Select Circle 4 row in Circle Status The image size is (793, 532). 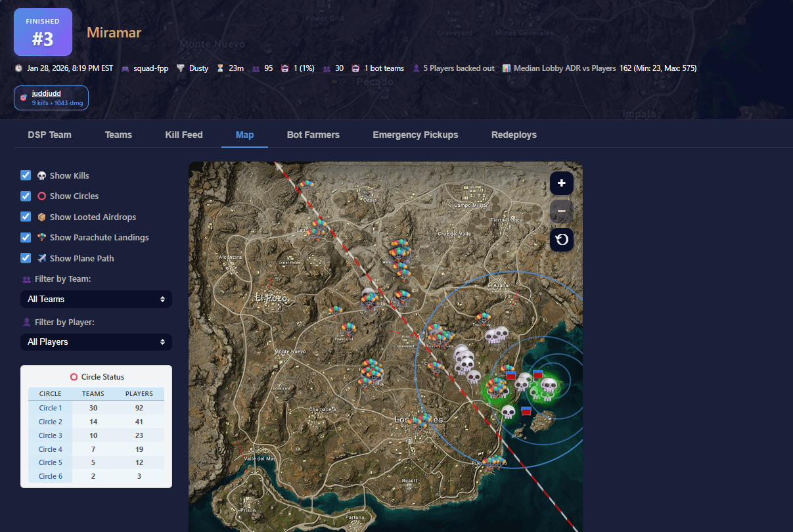(51, 449)
